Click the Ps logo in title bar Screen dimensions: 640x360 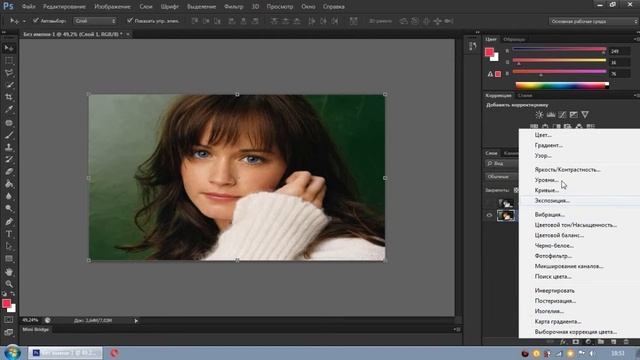tap(8, 6)
